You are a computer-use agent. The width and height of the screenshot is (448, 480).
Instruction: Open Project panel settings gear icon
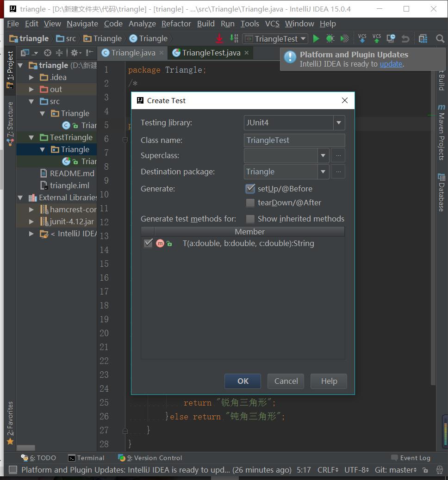76,53
